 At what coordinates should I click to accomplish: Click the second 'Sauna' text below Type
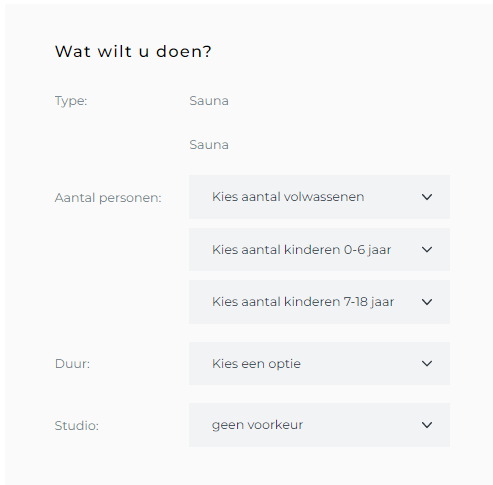tap(209, 145)
